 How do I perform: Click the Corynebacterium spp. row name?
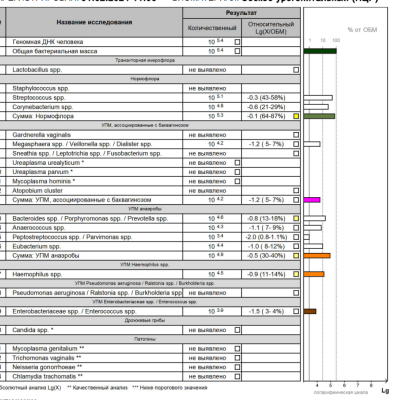(43, 107)
